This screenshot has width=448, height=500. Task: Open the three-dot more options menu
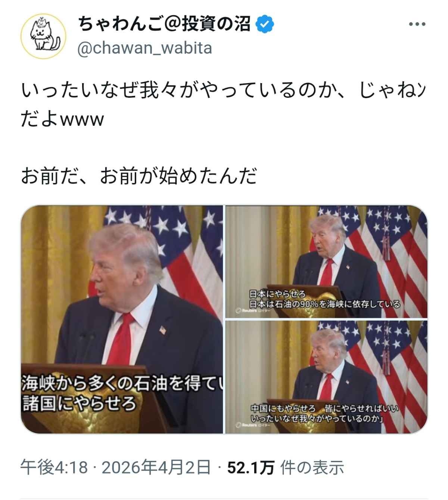coord(417,24)
